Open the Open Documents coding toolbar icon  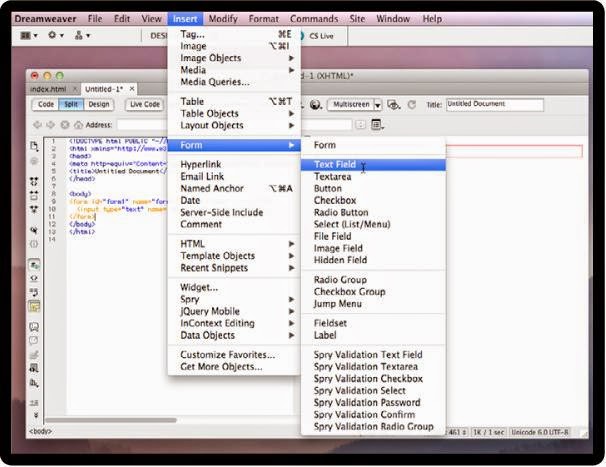34,146
